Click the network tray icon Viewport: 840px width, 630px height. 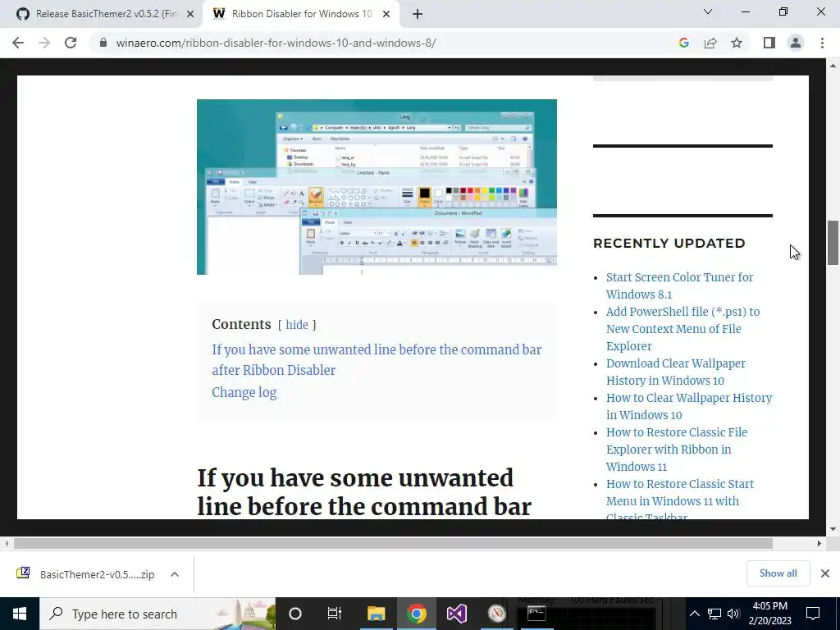pyautogui.click(x=714, y=614)
